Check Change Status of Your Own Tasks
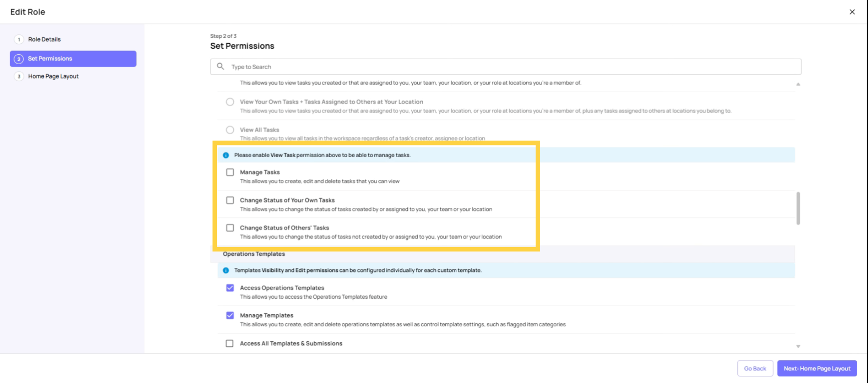 (x=230, y=200)
